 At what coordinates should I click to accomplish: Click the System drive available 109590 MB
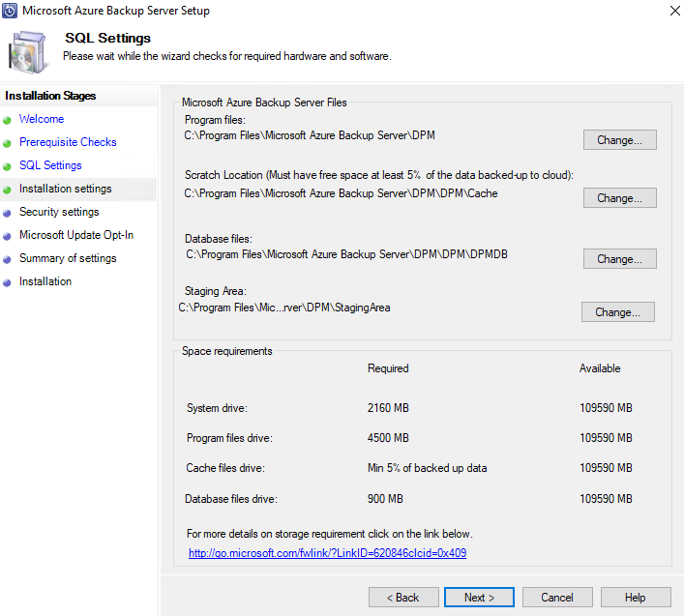pyautogui.click(x=606, y=408)
